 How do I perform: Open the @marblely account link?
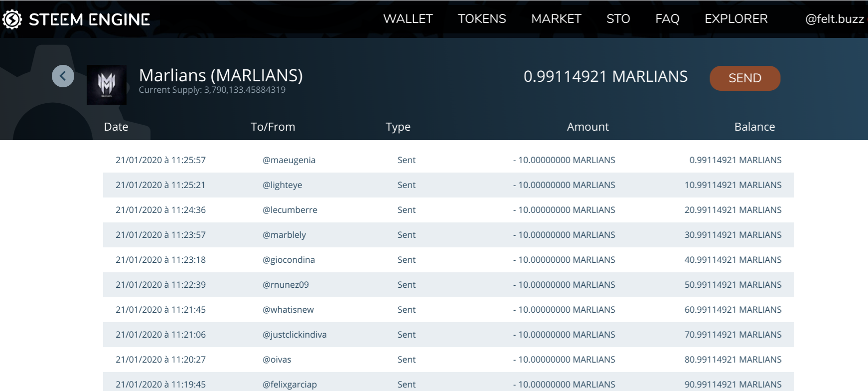[285, 235]
